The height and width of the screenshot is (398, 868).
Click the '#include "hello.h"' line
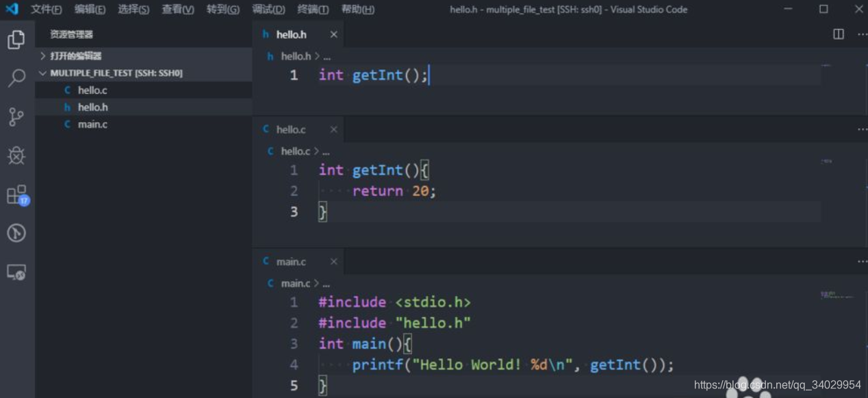pos(394,323)
